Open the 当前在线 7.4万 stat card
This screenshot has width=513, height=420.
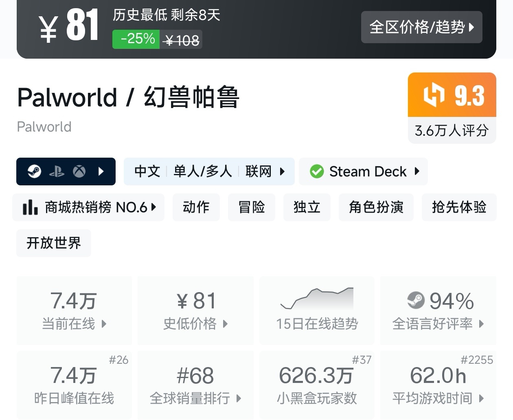click(74, 310)
